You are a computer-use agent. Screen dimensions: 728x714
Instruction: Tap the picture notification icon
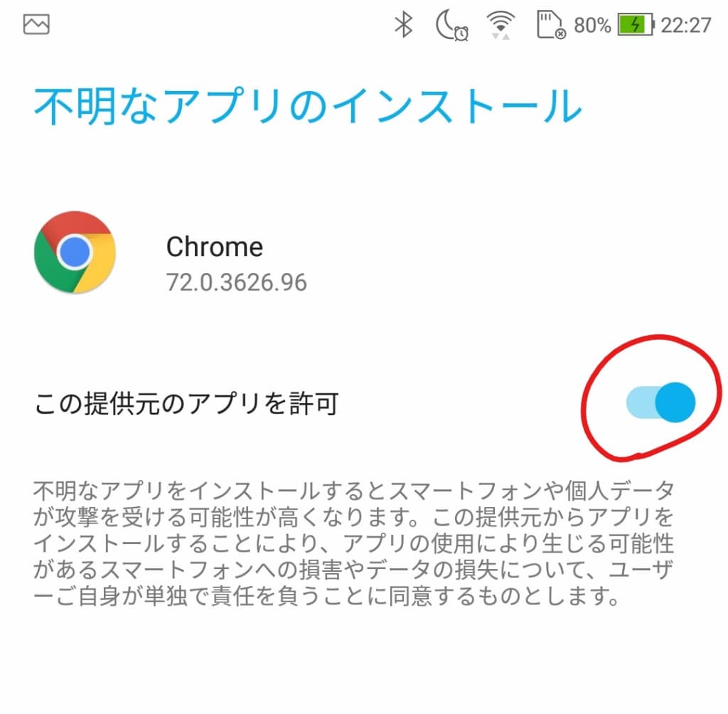36,24
